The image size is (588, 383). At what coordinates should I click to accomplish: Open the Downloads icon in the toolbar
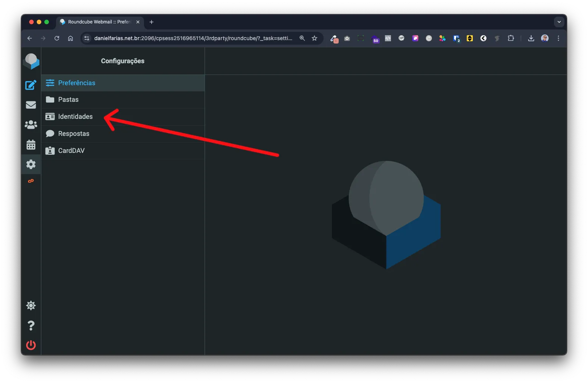pyautogui.click(x=531, y=38)
